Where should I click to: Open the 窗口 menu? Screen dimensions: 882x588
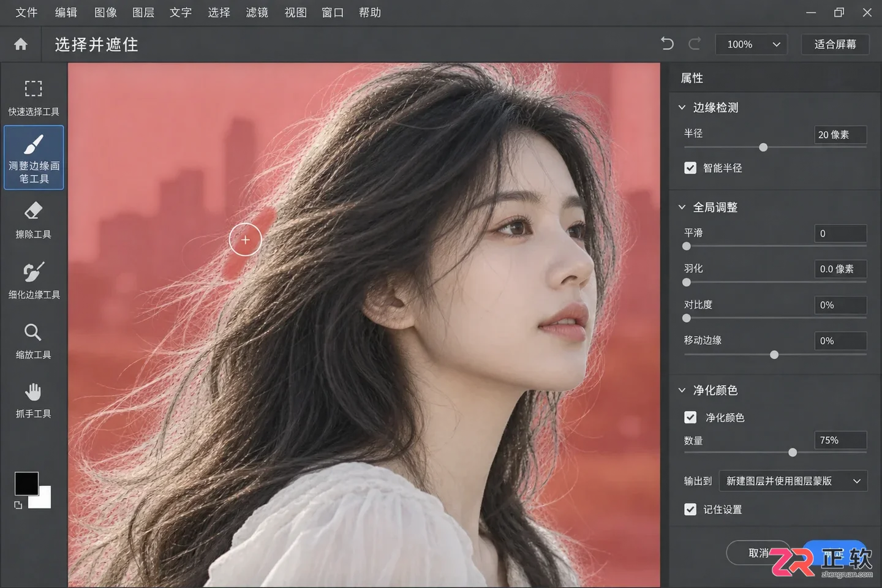point(333,12)
